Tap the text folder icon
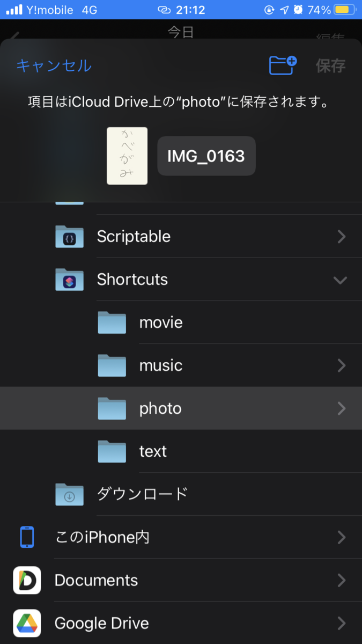Viewport: 362px width, 644px height. [112, 451]
